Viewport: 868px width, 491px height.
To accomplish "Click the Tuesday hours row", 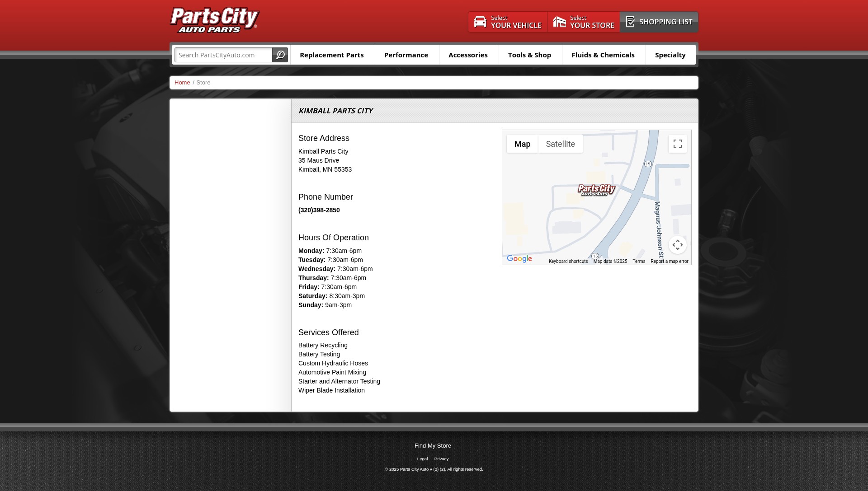I will click(330, 260).
